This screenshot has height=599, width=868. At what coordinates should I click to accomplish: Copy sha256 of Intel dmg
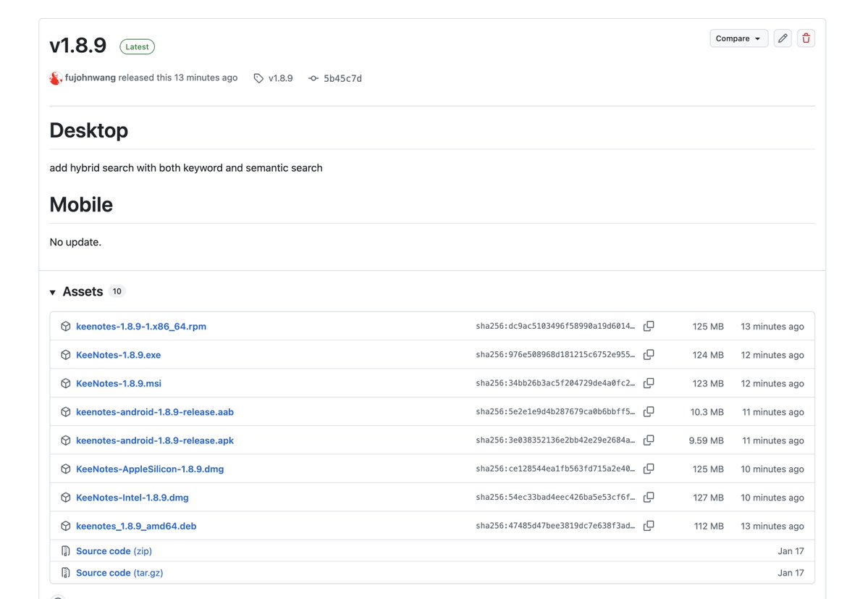649,497
